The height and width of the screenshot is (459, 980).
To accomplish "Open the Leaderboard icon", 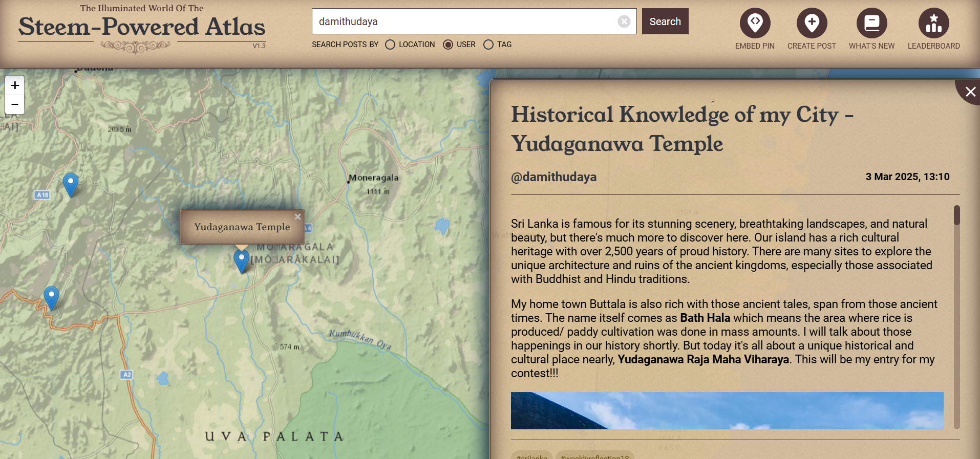I will (x=933, y=23).
